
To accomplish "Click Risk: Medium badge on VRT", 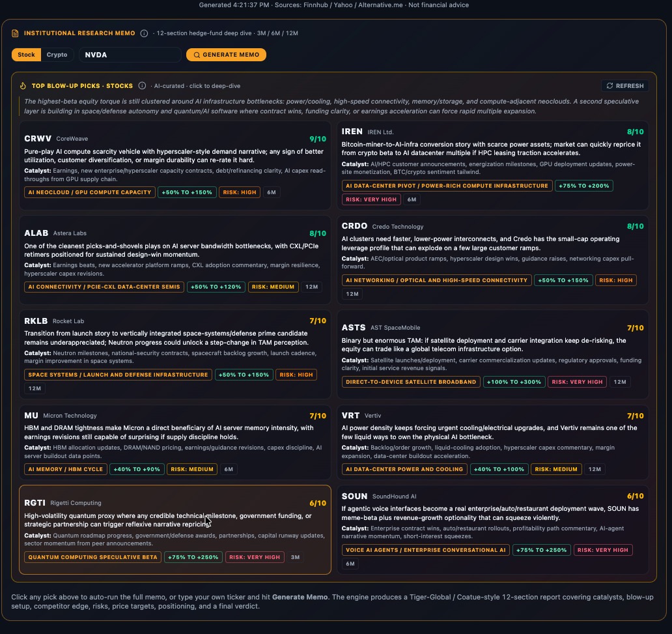I will click(556, 469).
